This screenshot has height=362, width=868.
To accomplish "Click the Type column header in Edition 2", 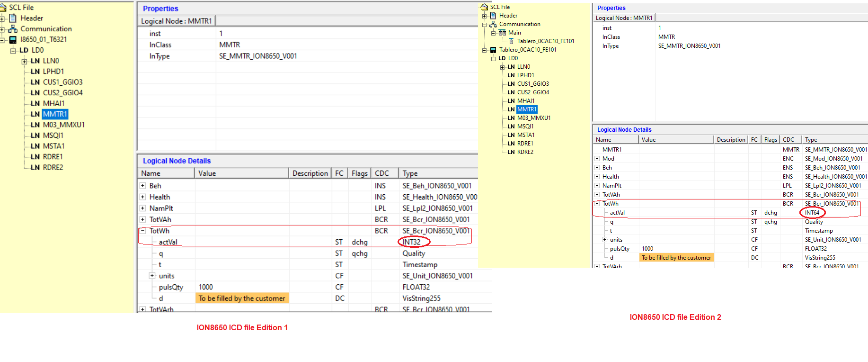I will point(835,140).
